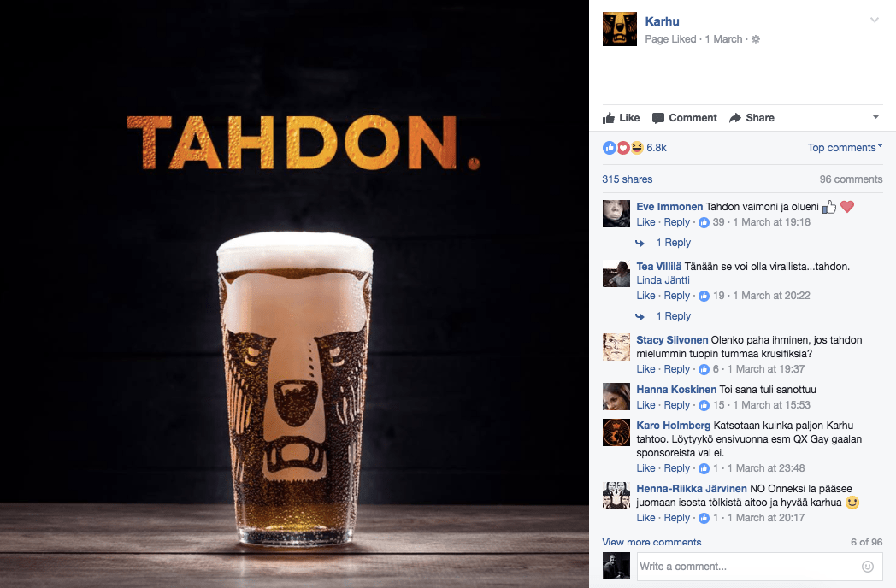This screenshot has width=896, height=588.
Task: Click View more comments
Action: click(651, 542)
